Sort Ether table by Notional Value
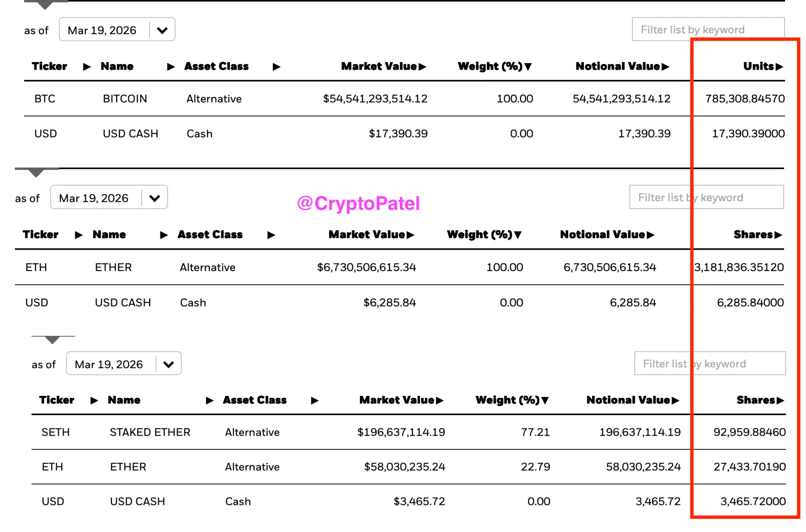This screenshot has height=532, width=806. (x=650, y=235)
